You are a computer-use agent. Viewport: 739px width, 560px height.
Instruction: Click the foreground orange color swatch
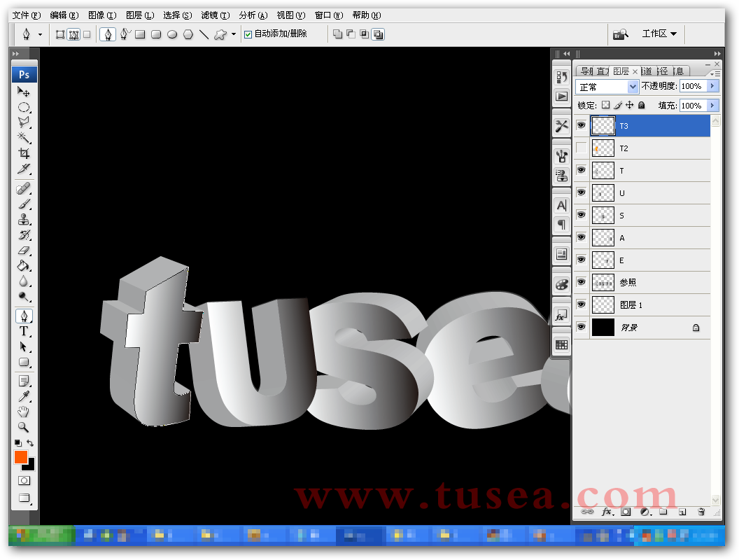tap(21, 457)
